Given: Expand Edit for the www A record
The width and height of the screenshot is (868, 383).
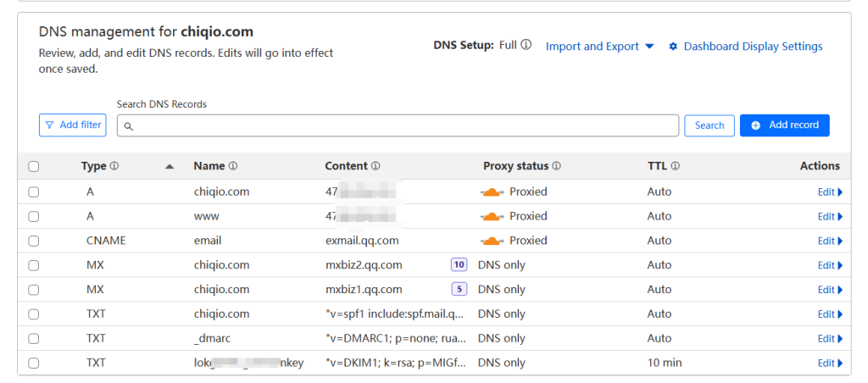Looking at the screenshot, I should pos(831,216).
